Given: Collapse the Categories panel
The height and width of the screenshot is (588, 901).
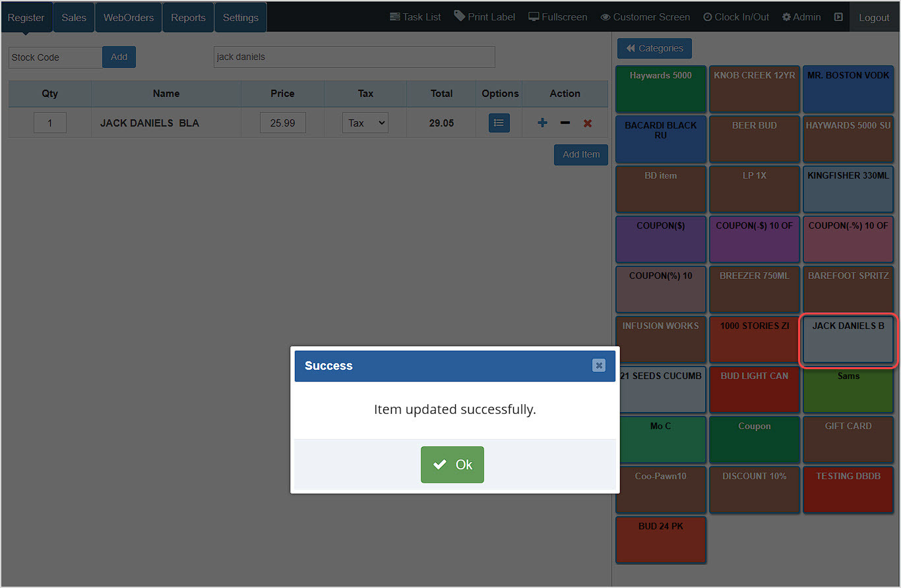Looking at the screenshot, I should click(654, 48).
